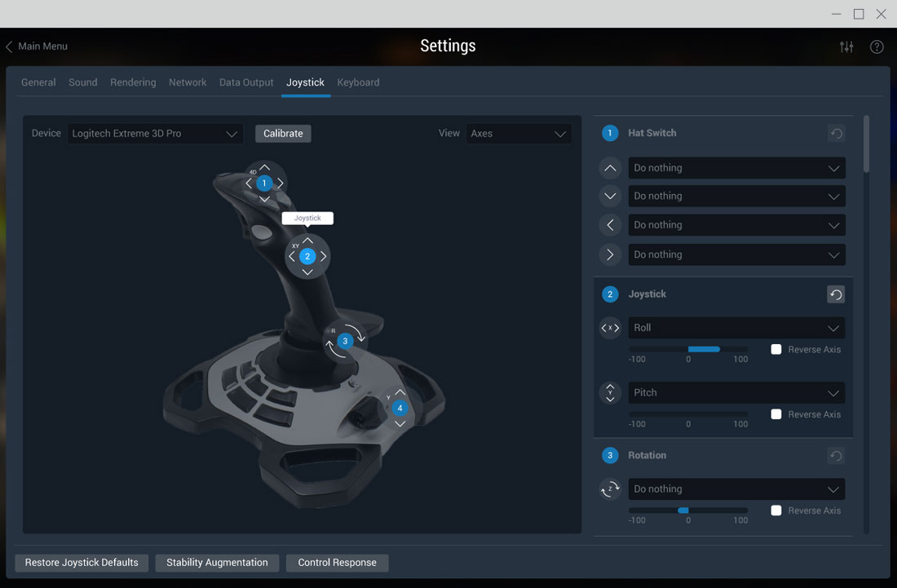
Task: Click the right panel vertical scrollbar
Action: [x=866, y=144]
